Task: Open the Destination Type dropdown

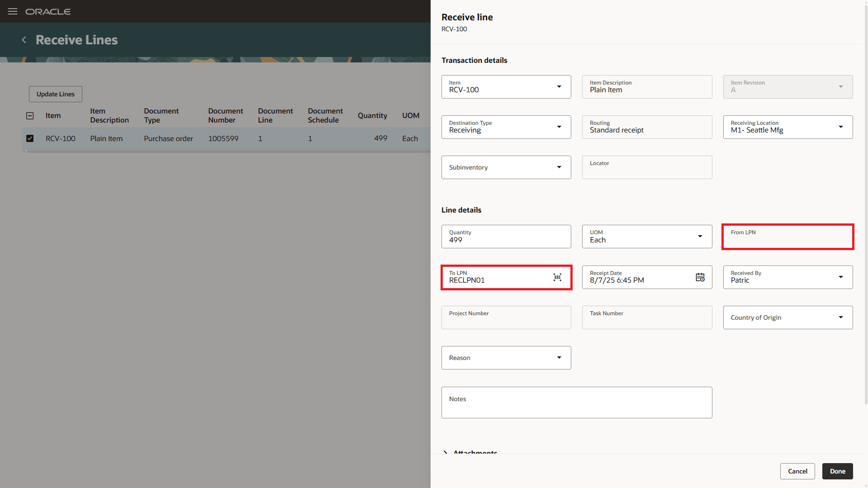Action: pyautogui.click(x=559, y=127)
